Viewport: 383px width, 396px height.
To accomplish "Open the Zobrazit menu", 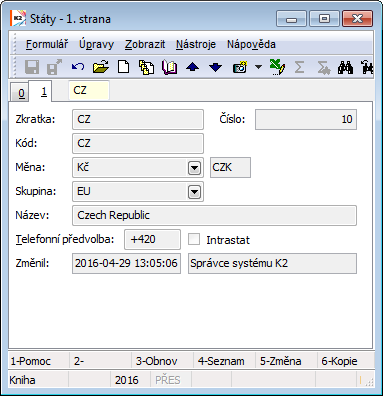I will click(145, 44).
